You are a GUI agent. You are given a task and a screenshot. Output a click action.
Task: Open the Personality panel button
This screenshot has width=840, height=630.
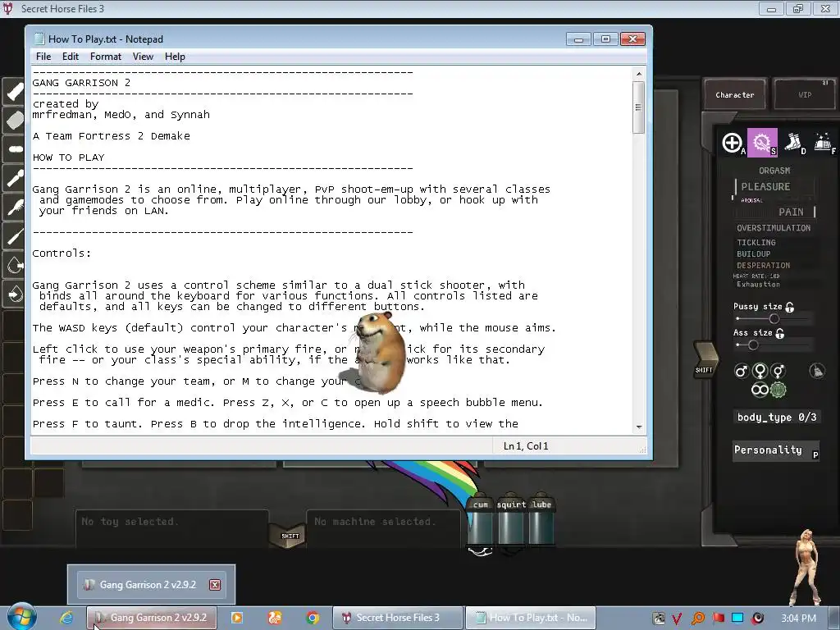pyautogui.click(x=776, y=450)
